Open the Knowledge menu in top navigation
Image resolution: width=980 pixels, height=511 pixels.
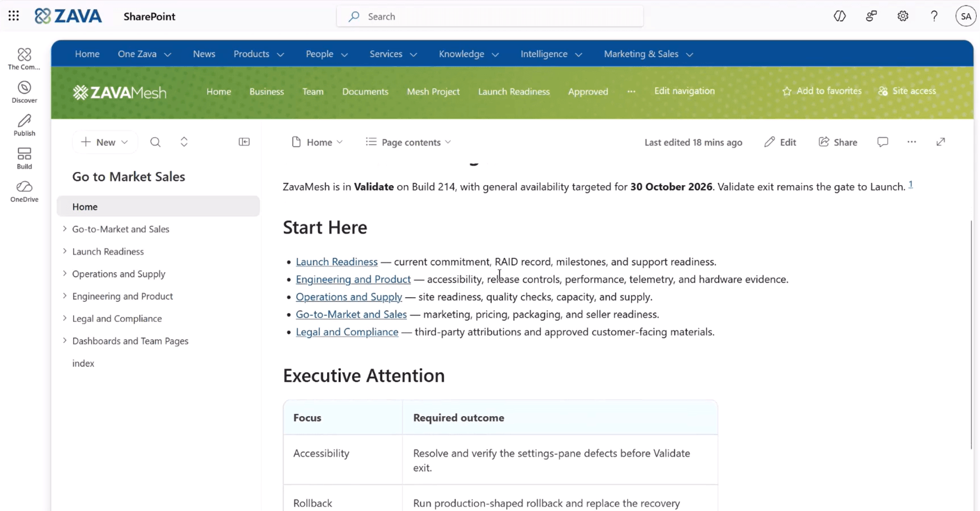pos(469,54)
